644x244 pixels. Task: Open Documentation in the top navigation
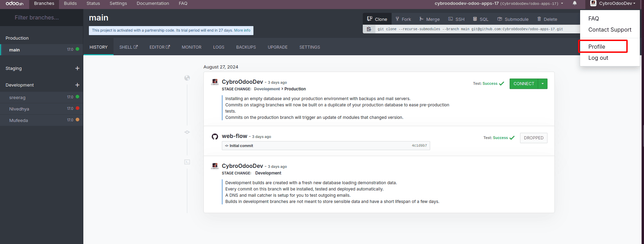click(153, 3)
